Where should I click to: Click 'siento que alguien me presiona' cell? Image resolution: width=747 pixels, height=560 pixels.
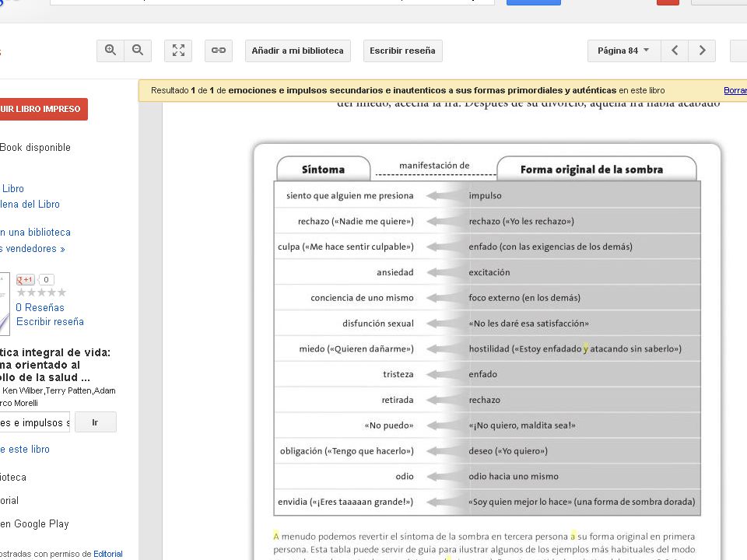349,196
